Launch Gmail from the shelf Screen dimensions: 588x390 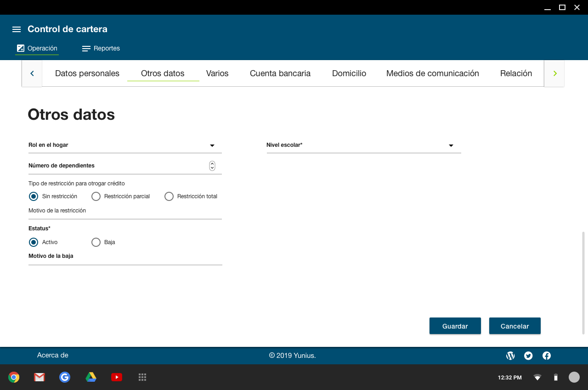coord(40,377)
